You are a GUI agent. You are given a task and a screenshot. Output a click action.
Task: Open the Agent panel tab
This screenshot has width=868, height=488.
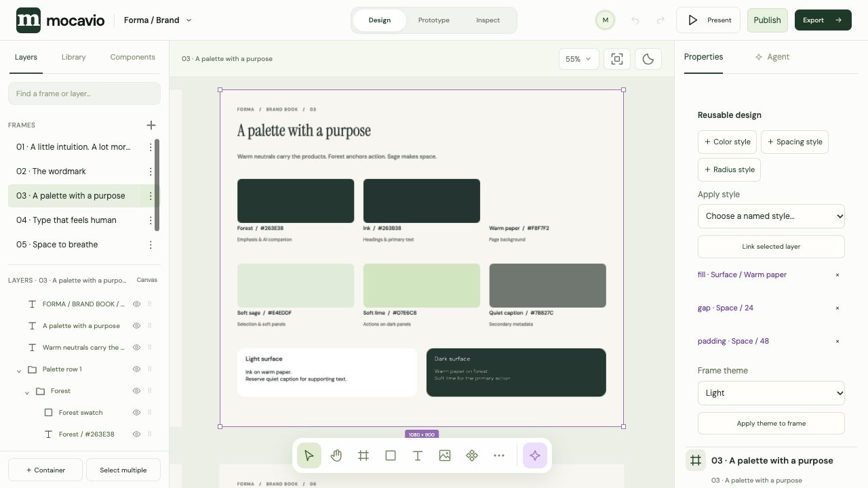tap(772, 57)
